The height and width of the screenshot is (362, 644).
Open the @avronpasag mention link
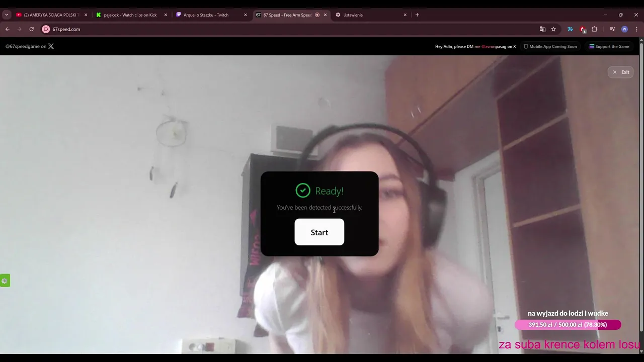494,46
